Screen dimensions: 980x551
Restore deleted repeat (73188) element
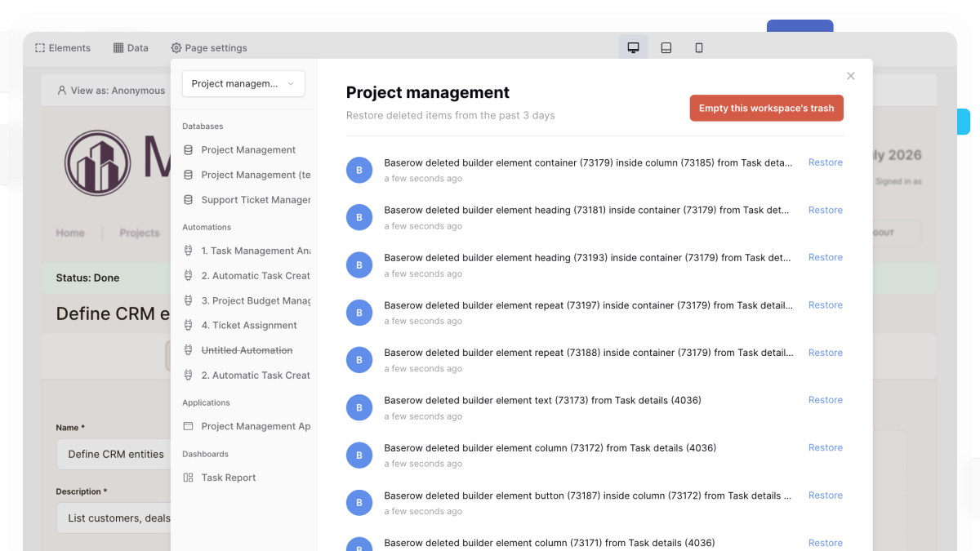826,353
